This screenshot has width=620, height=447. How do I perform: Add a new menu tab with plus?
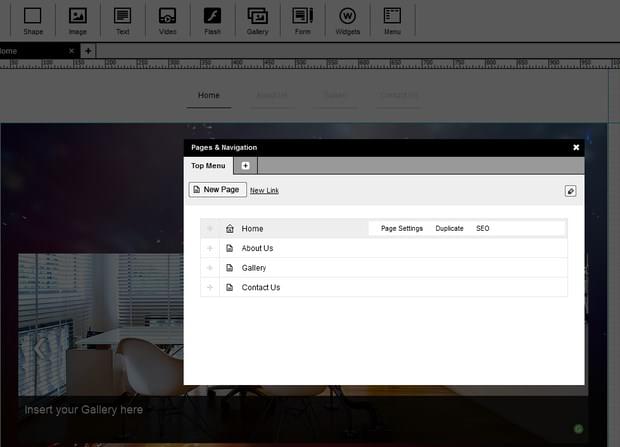pos(245,165)
